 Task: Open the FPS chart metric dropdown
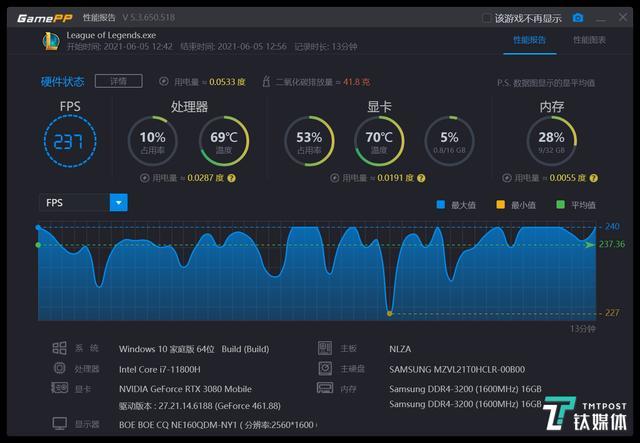coord(119,203)
